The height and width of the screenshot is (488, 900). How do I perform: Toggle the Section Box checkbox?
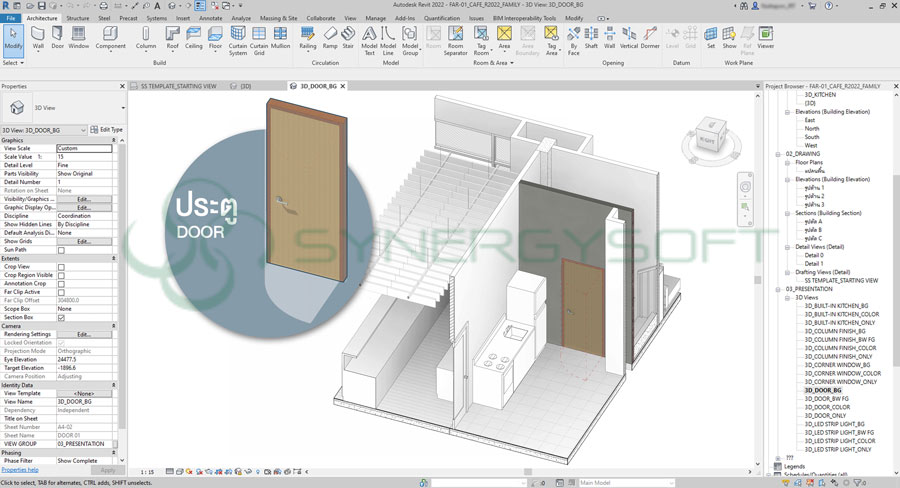pyautogui.click(x=61, y=317)
